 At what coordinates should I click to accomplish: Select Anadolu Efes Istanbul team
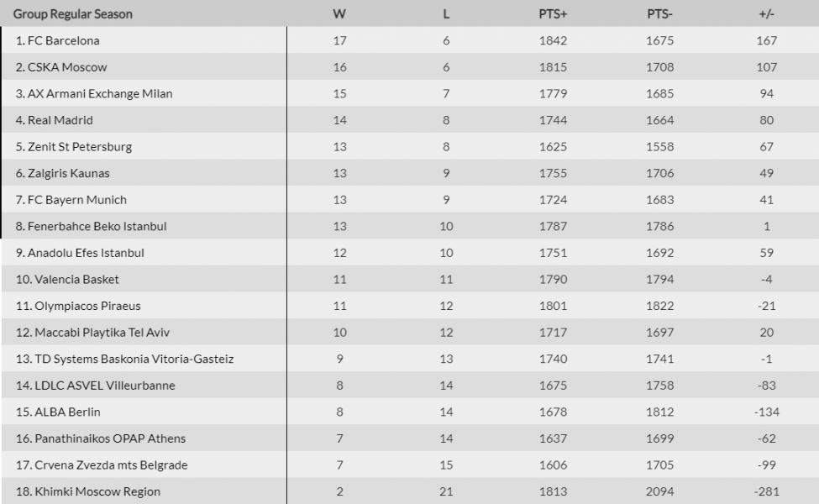point(86,253)
